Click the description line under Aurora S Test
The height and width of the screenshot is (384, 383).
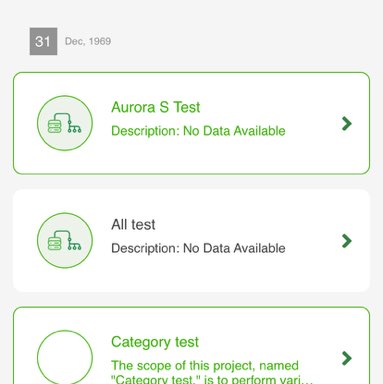(198, 131)
